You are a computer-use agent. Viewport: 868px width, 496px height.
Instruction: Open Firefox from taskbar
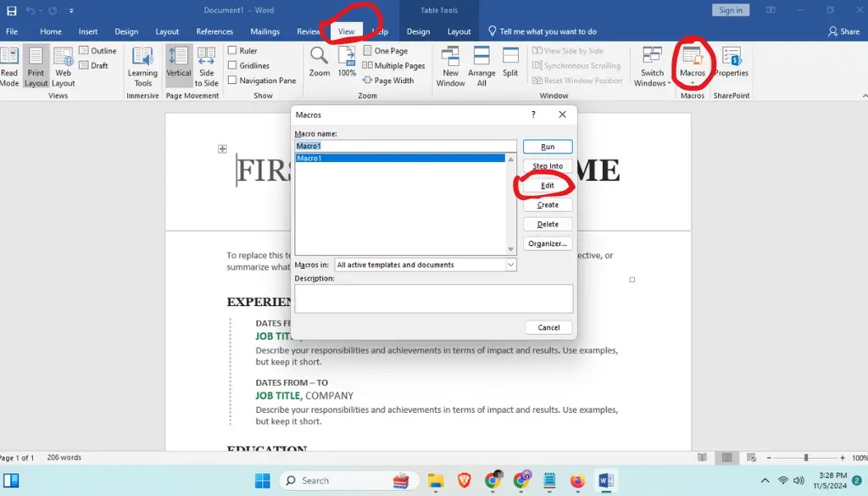pos(577,481)
